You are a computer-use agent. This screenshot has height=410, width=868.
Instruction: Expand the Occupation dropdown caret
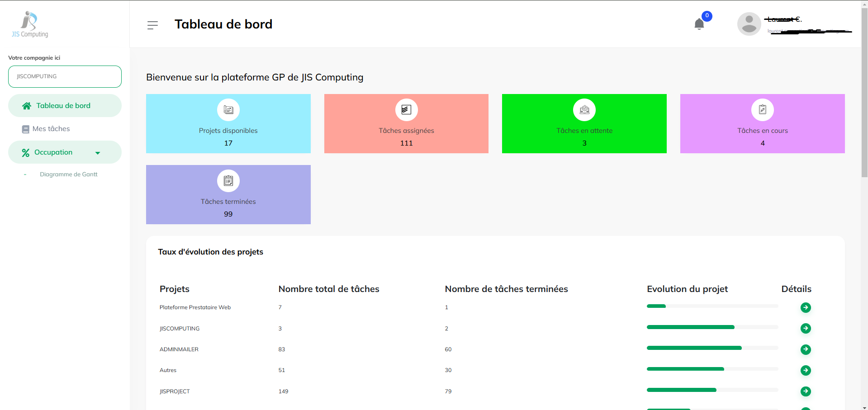click(x=98, y=153)
